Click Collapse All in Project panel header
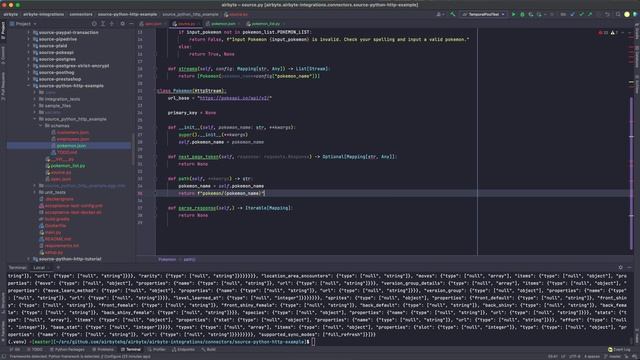640x360 pixels. click(x=111, y=24)
